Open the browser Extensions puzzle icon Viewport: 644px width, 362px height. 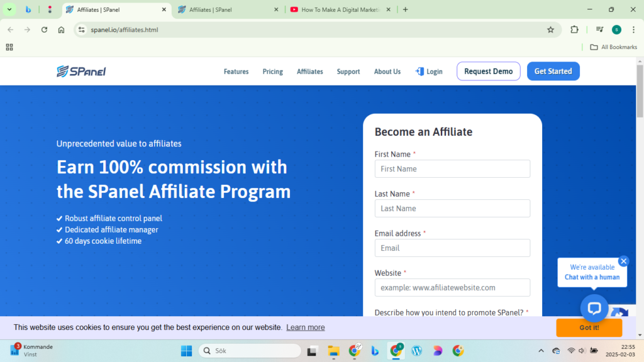pos(574,30)
